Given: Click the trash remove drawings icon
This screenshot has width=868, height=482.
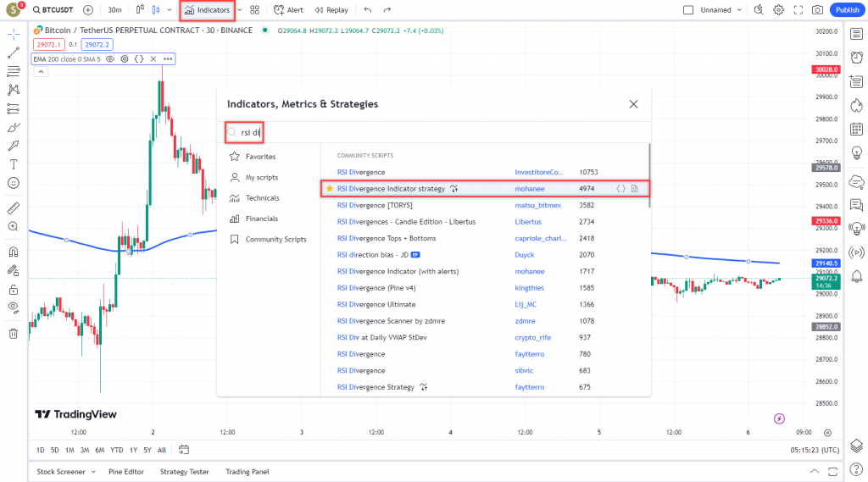Looking at the screenshot, I should 14,333.
